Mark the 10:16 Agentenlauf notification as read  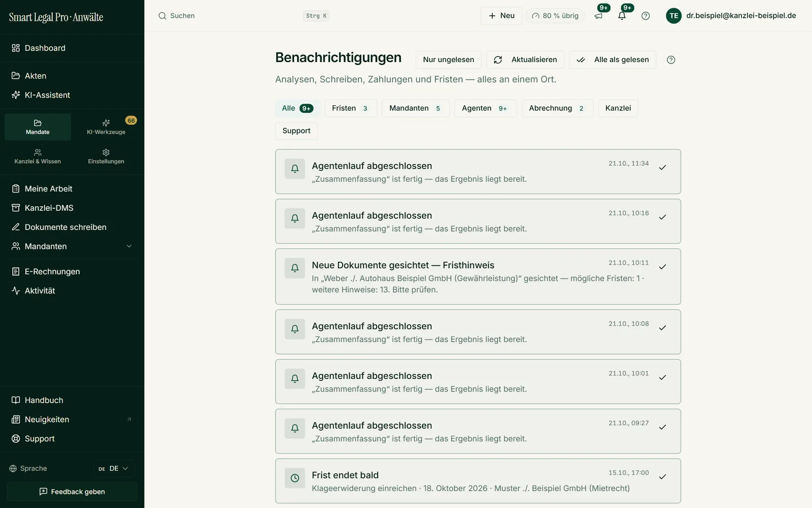coord(662,217)
